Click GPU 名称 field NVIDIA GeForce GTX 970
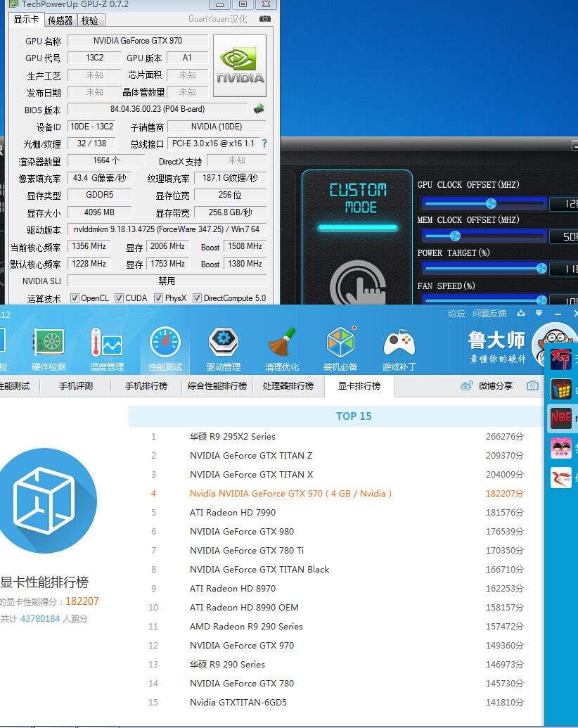The image size is (578, 728). tap(138, 41)
